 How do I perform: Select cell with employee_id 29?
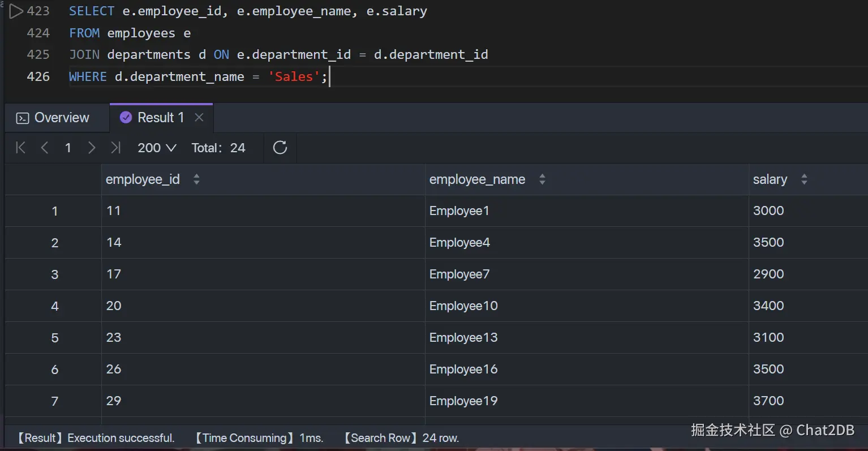(263, 401)
